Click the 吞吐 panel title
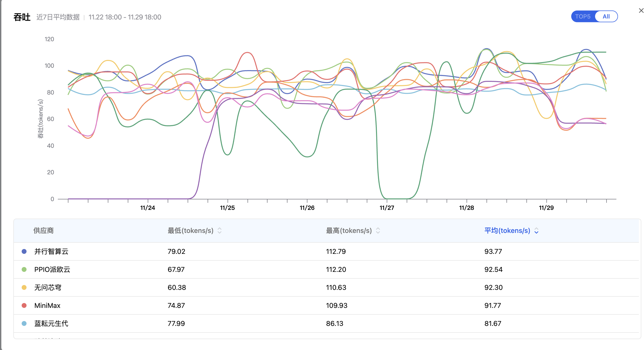Image resolution: width=644 pixels, height=350 pixels. point(22,17)
